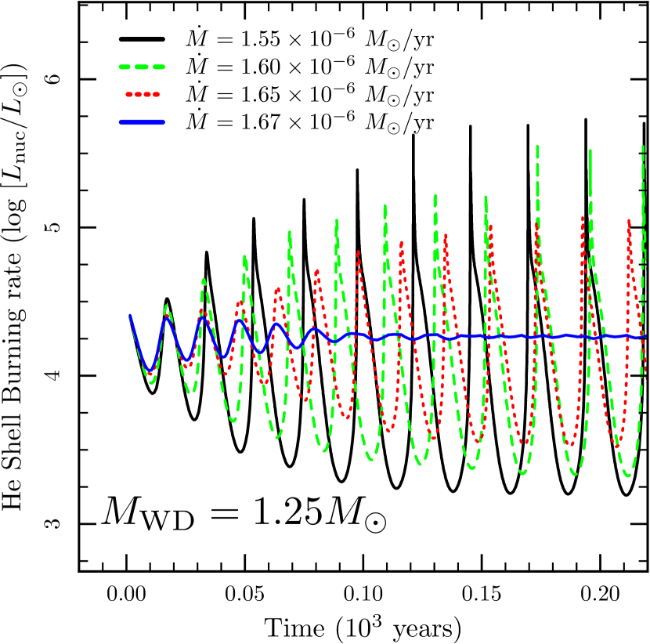Click the starting point of the blue curve
650x644 pixels.
[130, 316]
